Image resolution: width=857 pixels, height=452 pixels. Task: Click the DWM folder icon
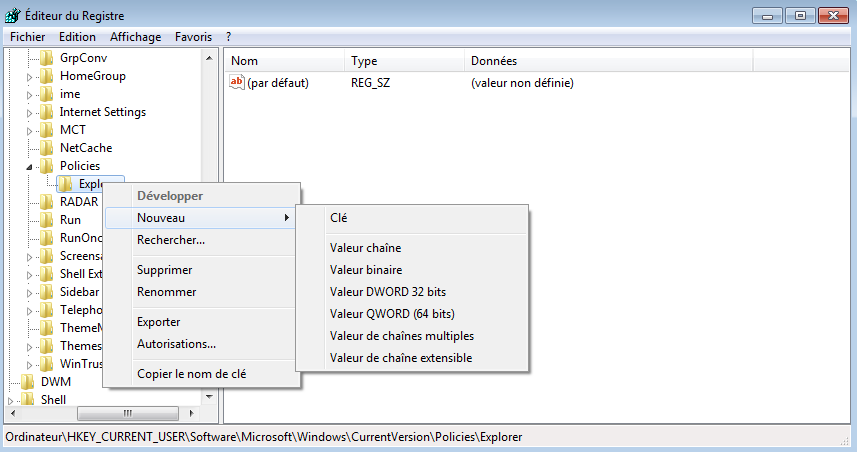28,381
